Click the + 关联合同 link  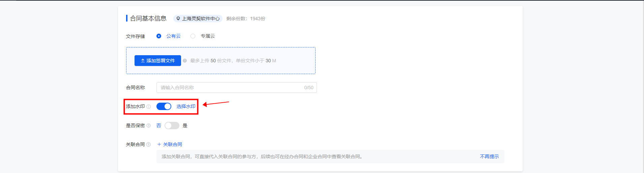coord(170,144)
